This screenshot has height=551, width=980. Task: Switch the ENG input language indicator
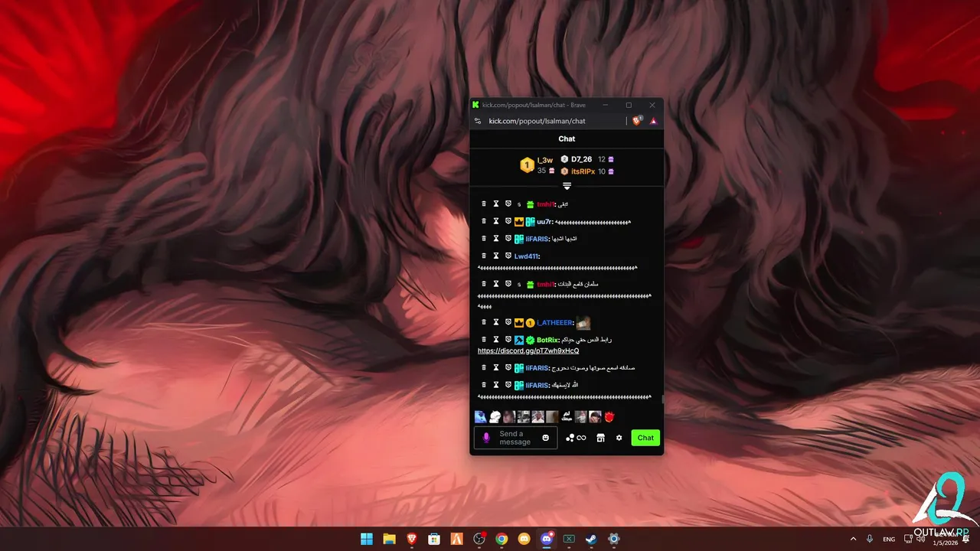coord(889,539)
